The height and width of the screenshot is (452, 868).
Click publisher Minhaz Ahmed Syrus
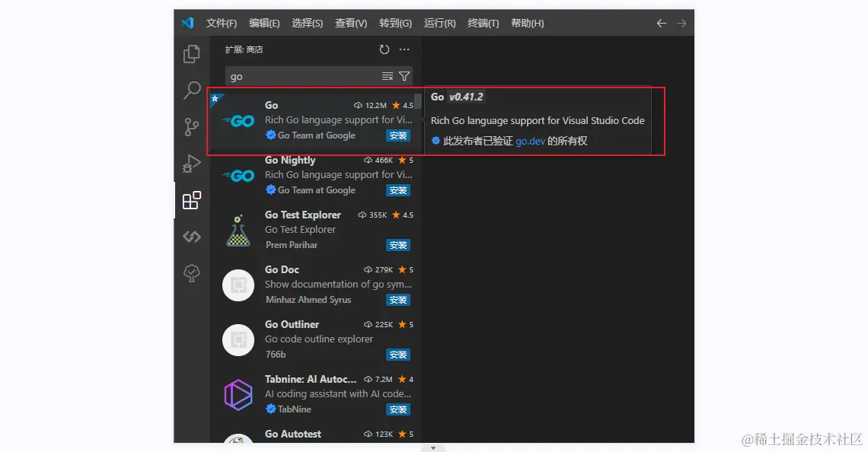308,300
